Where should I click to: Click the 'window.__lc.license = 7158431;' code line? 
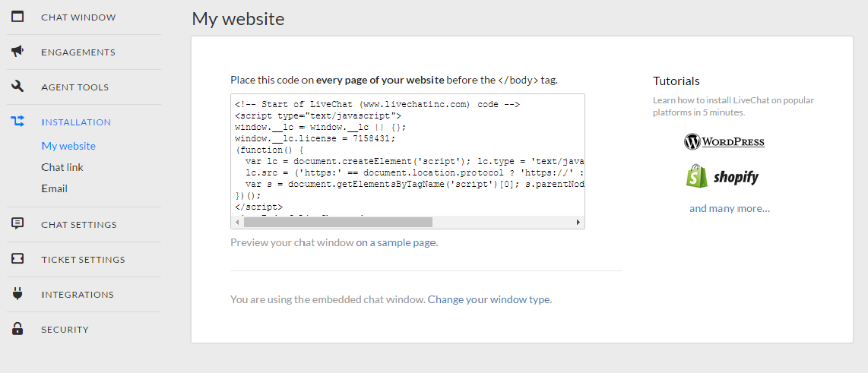pyautogui.click(x=315, y=138)
